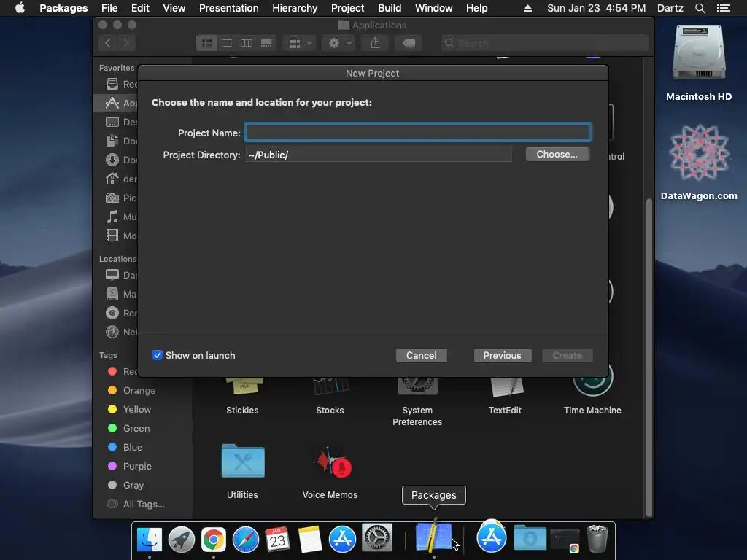Open the File menu
This screenshot has width=747, height=560.
click(109, 8)
